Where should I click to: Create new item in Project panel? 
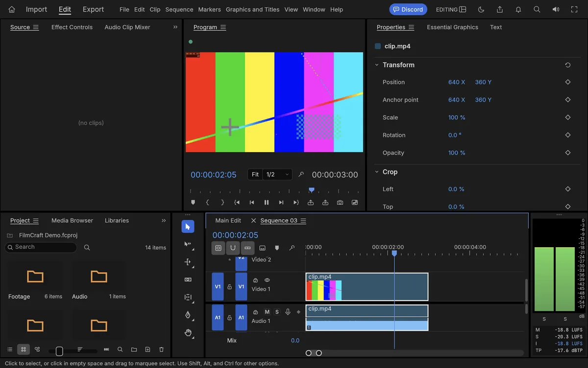click(147, 349)
